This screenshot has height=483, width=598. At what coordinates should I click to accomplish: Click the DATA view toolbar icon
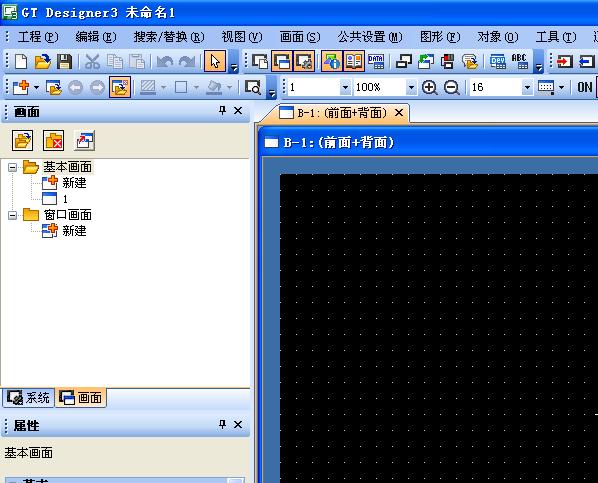point(376,61)
